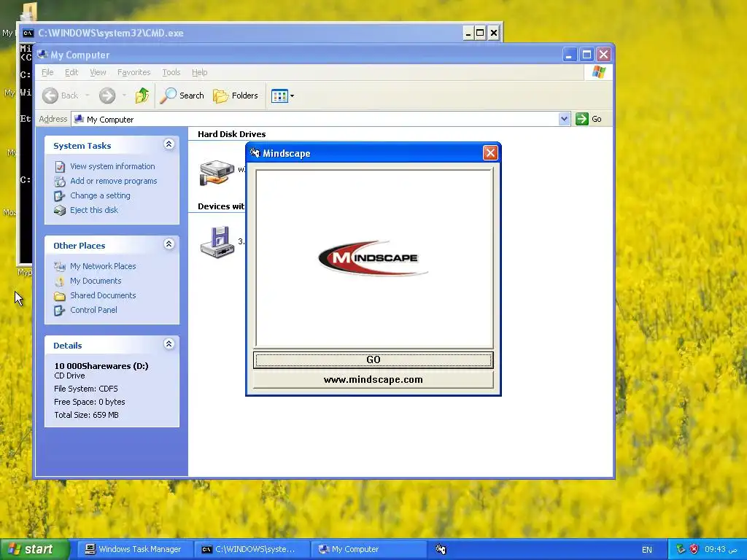Viewport: 747px width, 560px height.
Task: Switch to Windows Task Manager taskbar button
Action: click(133, 550)
